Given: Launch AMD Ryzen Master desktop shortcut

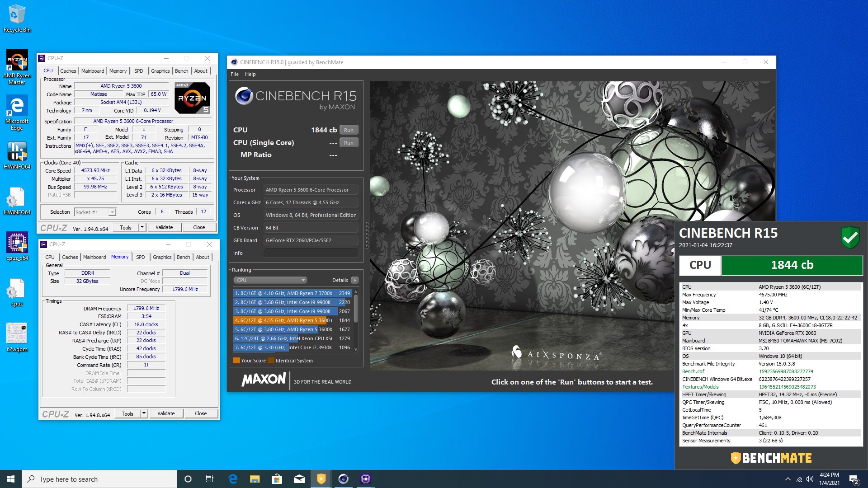Looking at the screenshot, I should (x=17, y=67).
